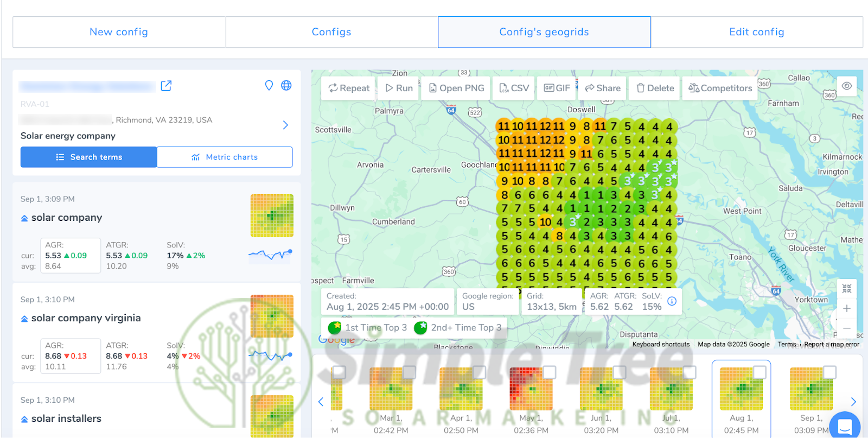
Task: Open the chat support bubble
Action: coord(845,426)
